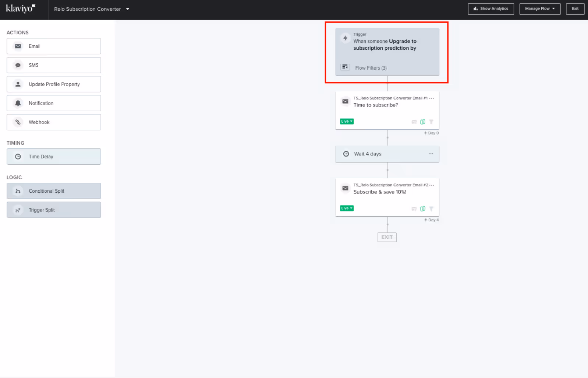The width and height of the screenshot is (588, 378).
Task: Open the Relo Subscription Converter flow name dropdown
Action: point(92,9)
